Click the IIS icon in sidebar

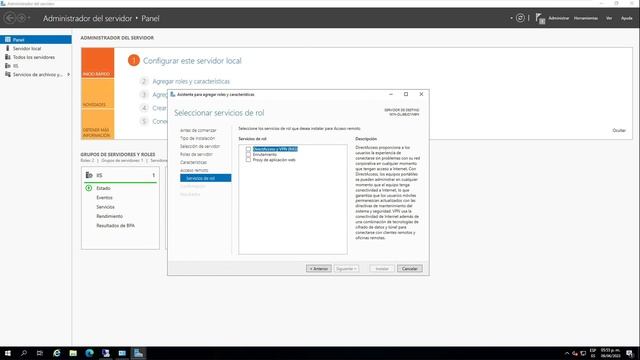click(7, 66)
